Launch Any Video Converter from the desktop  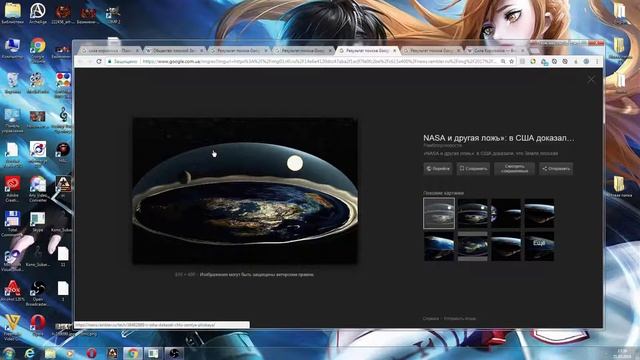[38, 189]
